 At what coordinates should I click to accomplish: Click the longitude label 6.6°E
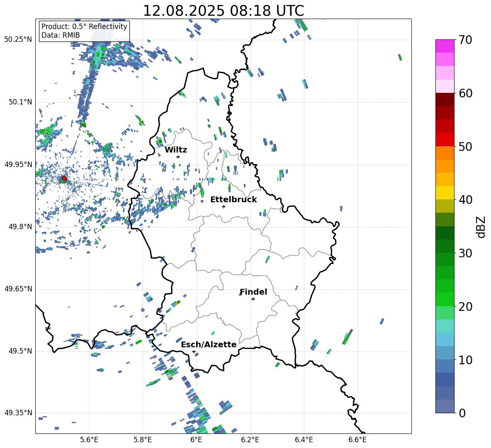click(357, 440)
